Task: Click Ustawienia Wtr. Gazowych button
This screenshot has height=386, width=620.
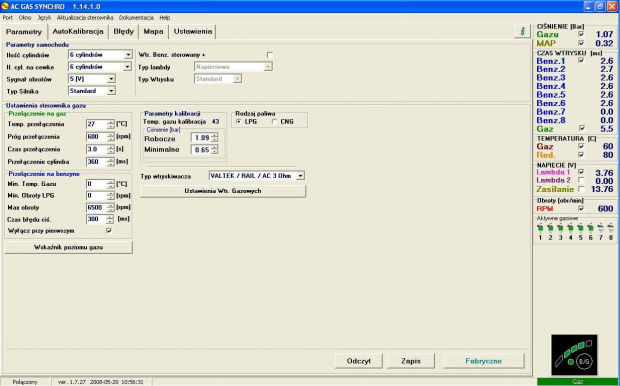Action: point(223,191)
